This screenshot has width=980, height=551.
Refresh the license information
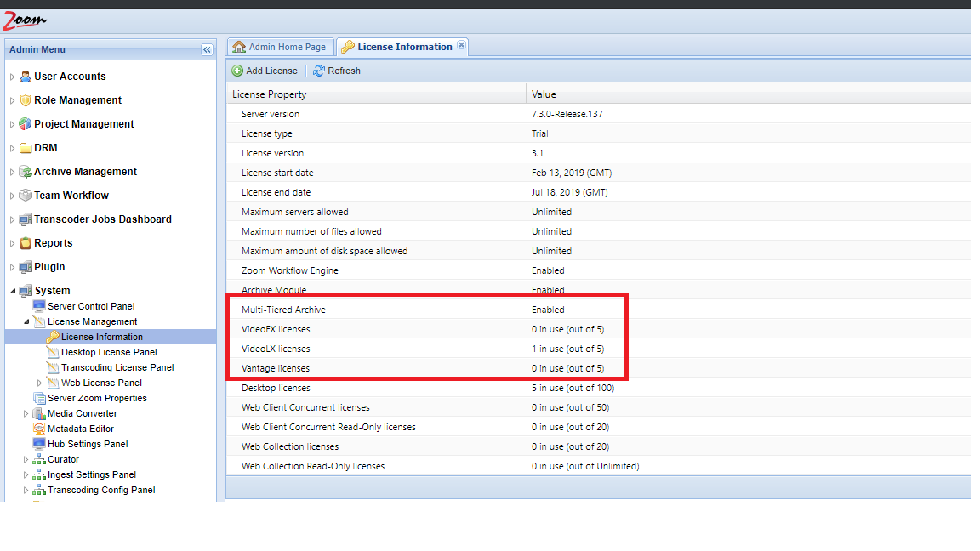pos(337,71)
